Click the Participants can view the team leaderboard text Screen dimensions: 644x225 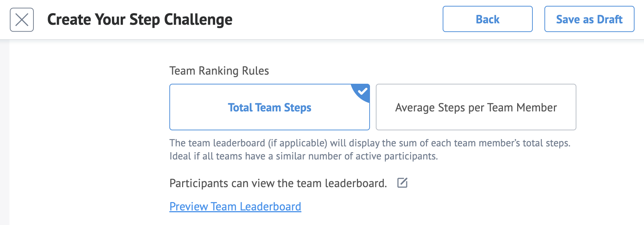[x=278, y=183]
